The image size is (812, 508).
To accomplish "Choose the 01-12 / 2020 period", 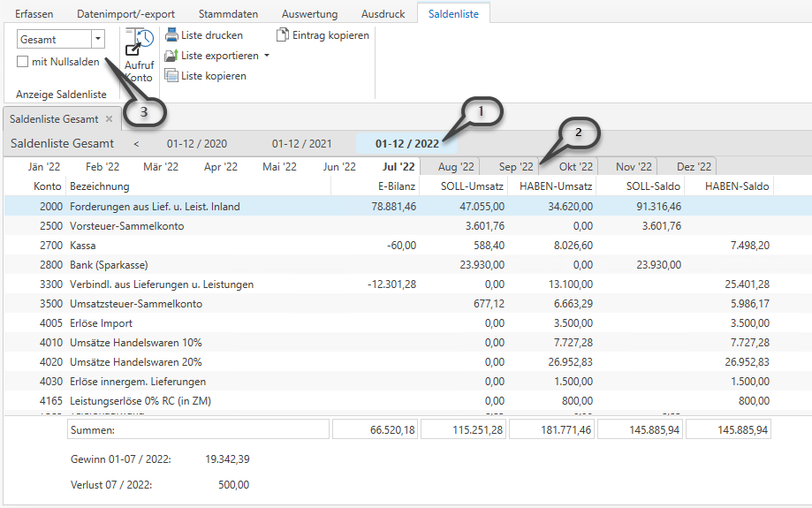I will (196, 144).
